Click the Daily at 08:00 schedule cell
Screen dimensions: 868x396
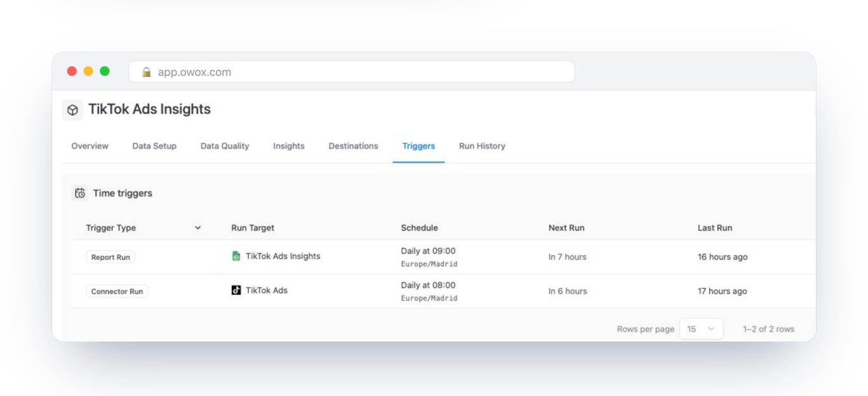click(428, 285)
